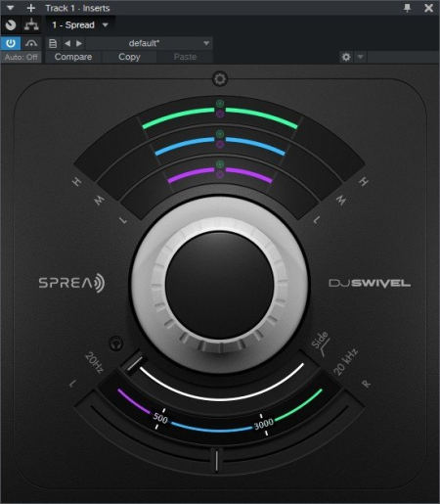
Task: Toggle the high band purple mute dot
Action: tap(220, 114)
